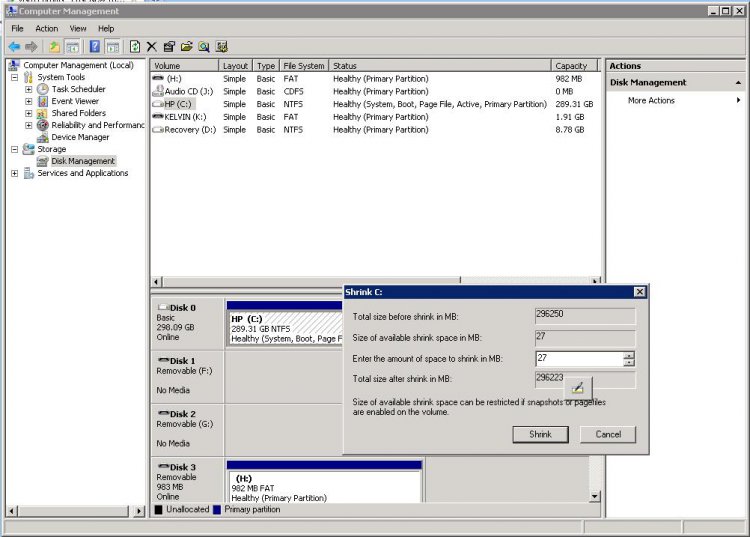Open the blue Help question mark icon

(x=95, y=46)
